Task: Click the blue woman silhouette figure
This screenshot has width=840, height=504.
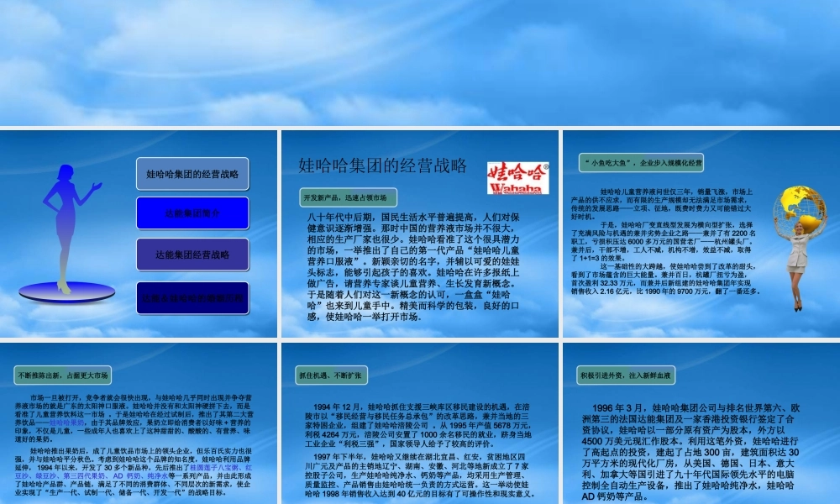Action: pos(69,228)
